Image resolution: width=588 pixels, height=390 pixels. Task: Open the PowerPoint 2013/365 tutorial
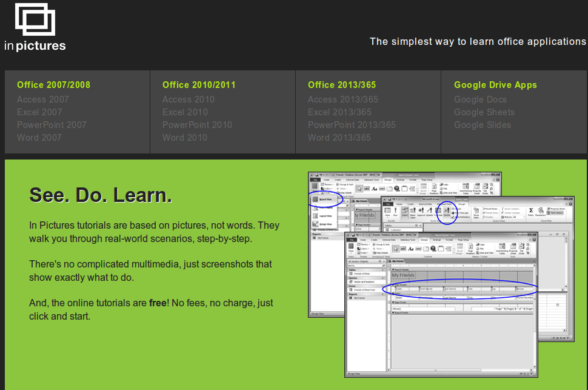point(352,125)
